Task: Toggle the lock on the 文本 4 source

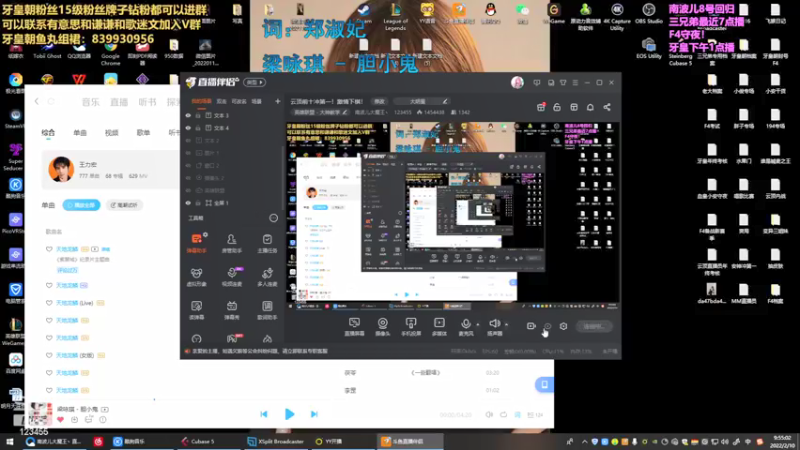Action: [x=198, y=128]
